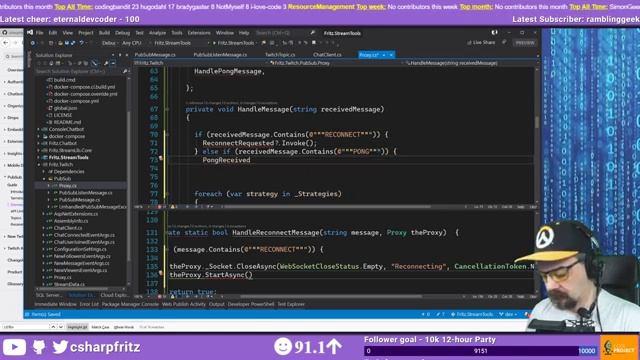The width and height of the screenshot is (640, 360).
Task: Open the Developer PowerShell tab
Action: pos(251,304)
